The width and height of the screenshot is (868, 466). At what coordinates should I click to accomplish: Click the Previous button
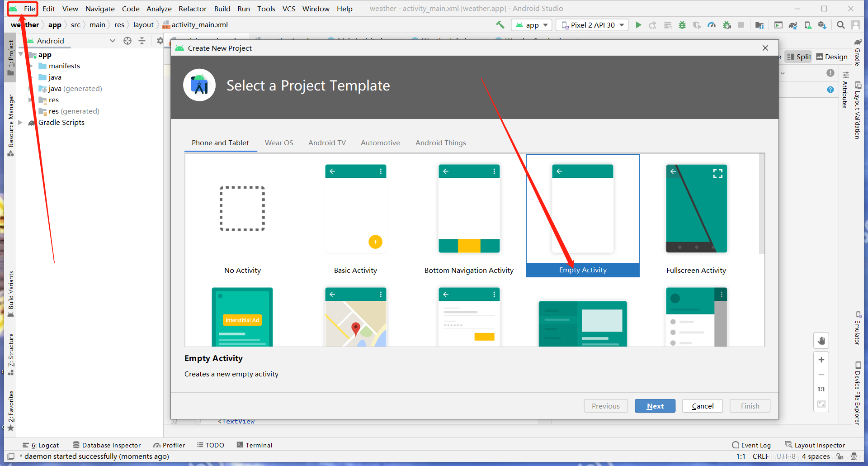(x=606, y=406)
